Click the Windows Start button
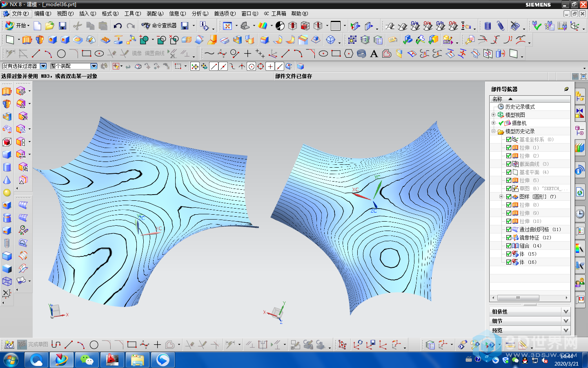This screenshot has height=368, width=588. pos(11,360)
